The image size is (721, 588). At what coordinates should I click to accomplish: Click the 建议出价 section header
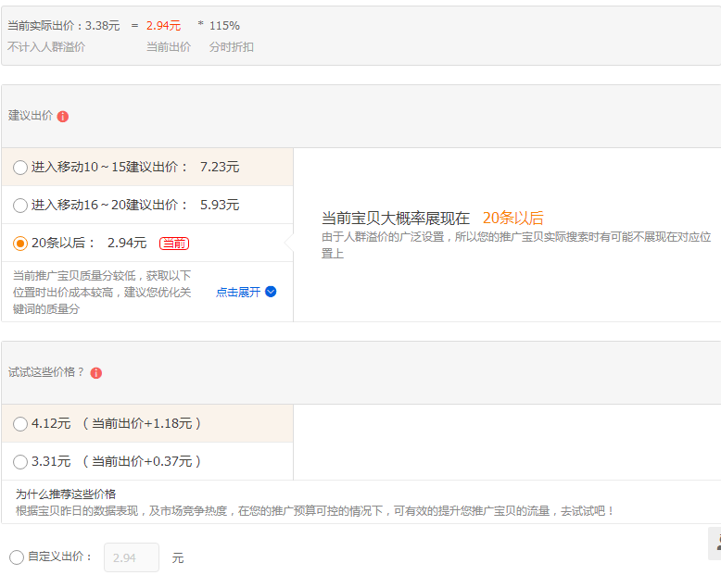click(x=31, y=116)
